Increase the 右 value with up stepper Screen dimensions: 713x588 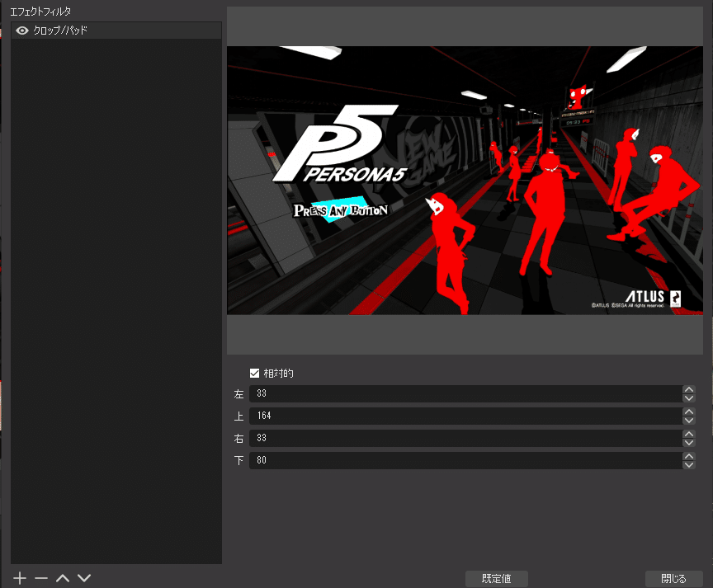689,434
